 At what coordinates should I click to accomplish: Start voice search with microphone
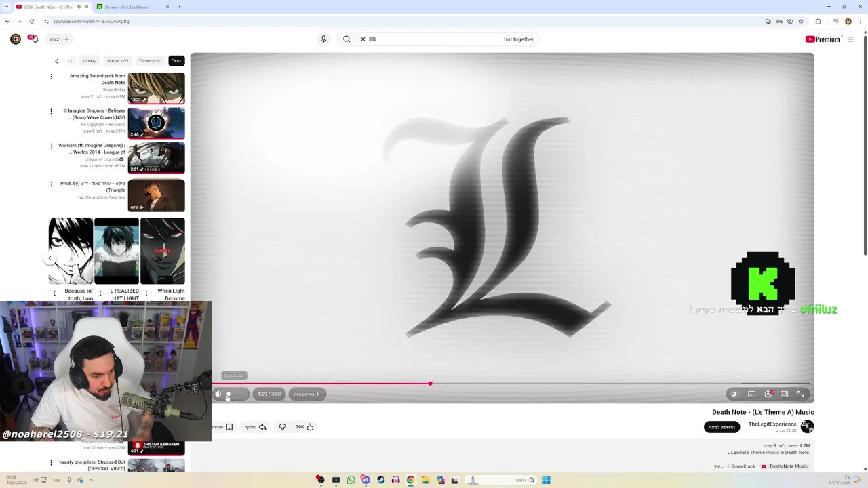[323, 39]
